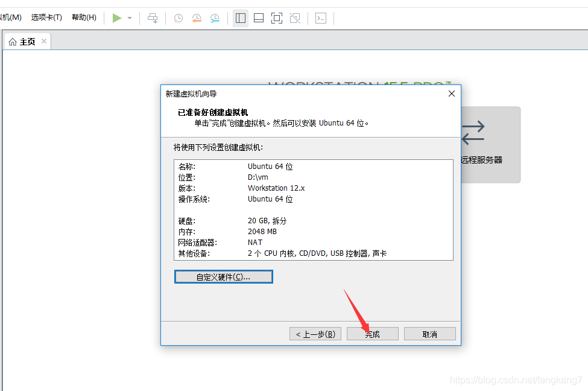Click the green power-on play icon
This screenshot has height=391, width=588.
[117, 18]
